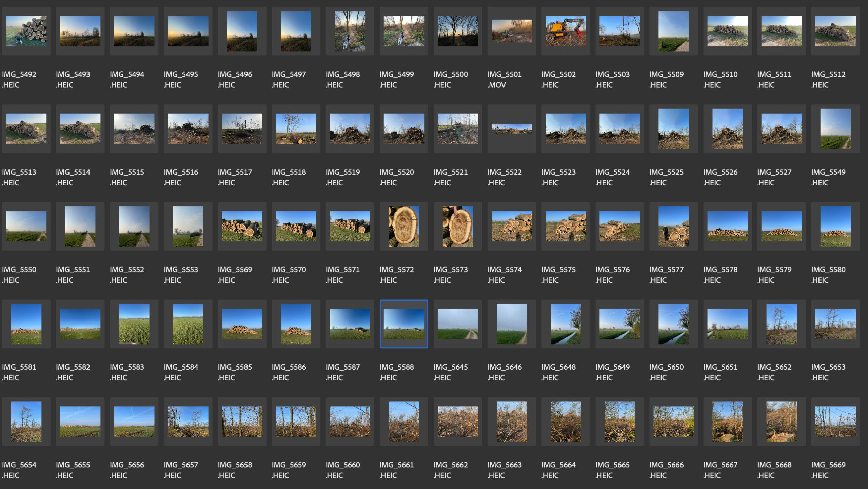Open the IMG_5577.HEIC person by logs photo
This screenshot has height=489, width=868.
pos(673,226)
